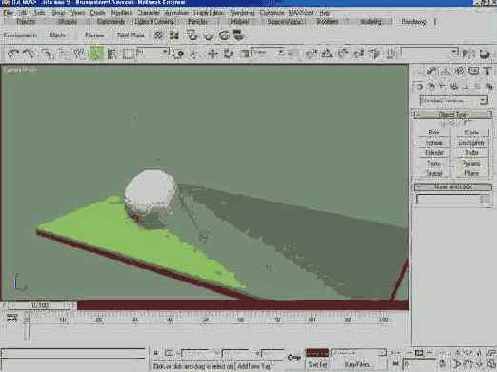Select the Select and Rotate tool

tap(228, 53)
